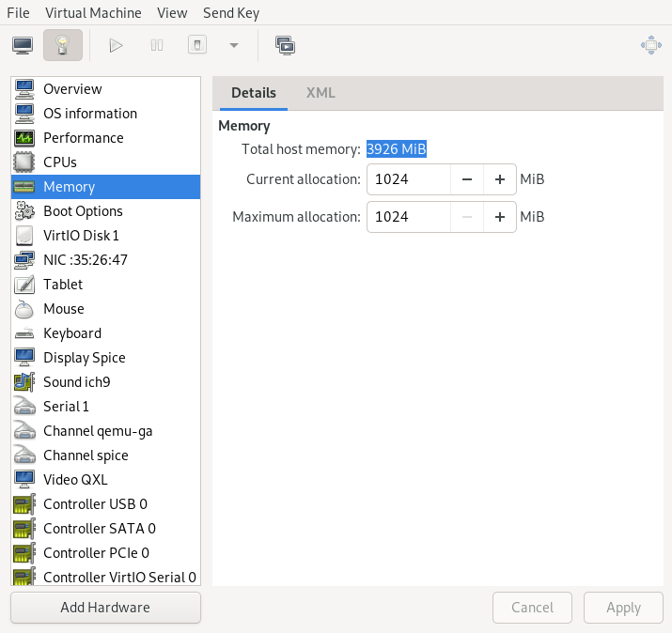Screen dimensions: 672x633
Task: Select VirtIO Disk 1 in hardware list
Action: coord(81,236)
